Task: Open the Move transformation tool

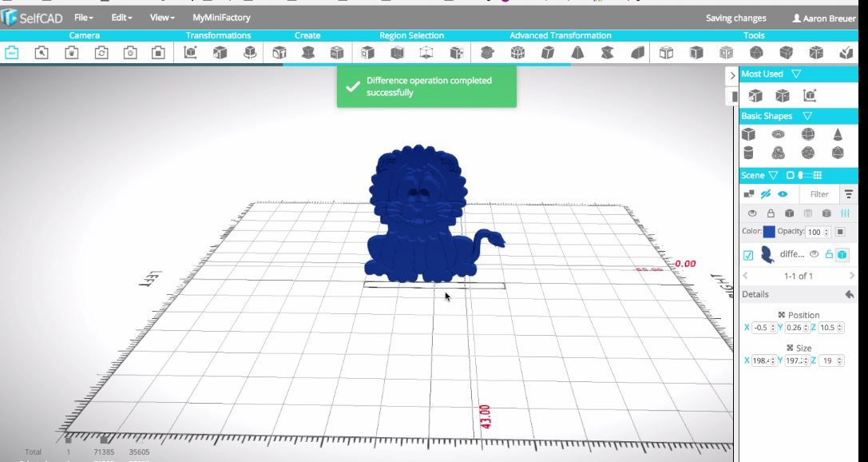Action: click(x=190, y=52)
